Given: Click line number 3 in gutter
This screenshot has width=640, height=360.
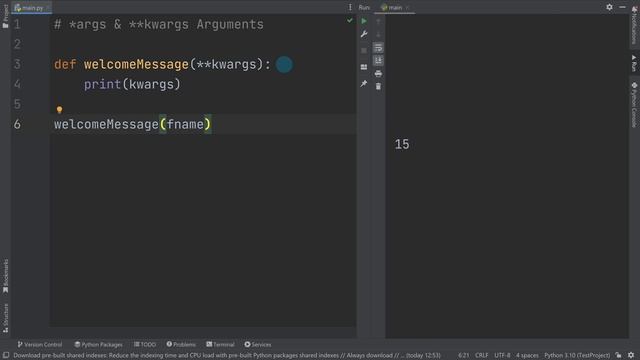Looking at the screenshot, I should click(x=17, y=64).
